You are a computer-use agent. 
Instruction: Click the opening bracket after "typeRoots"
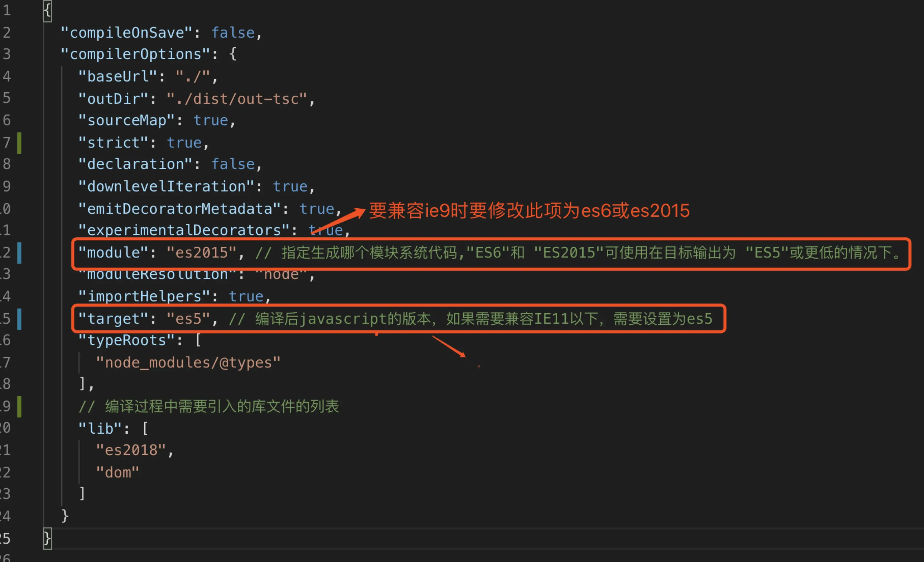pos(198,341)
